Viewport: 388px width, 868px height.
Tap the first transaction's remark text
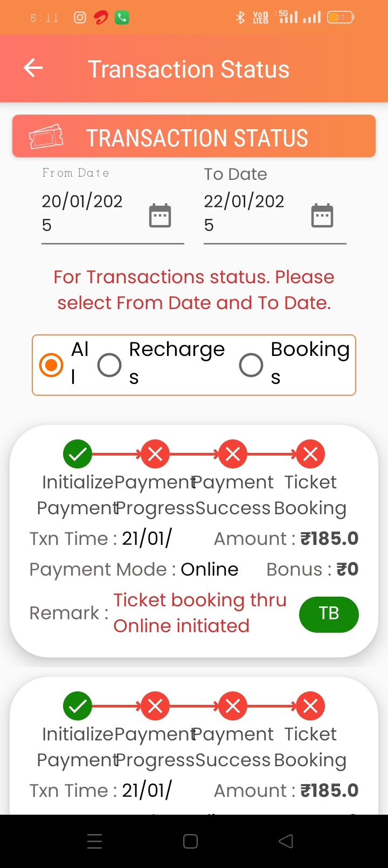click(x=199, y=613)
